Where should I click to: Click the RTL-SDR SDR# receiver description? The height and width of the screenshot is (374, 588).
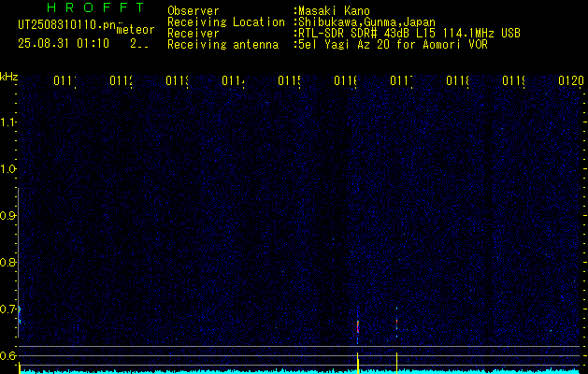(409, 34)
